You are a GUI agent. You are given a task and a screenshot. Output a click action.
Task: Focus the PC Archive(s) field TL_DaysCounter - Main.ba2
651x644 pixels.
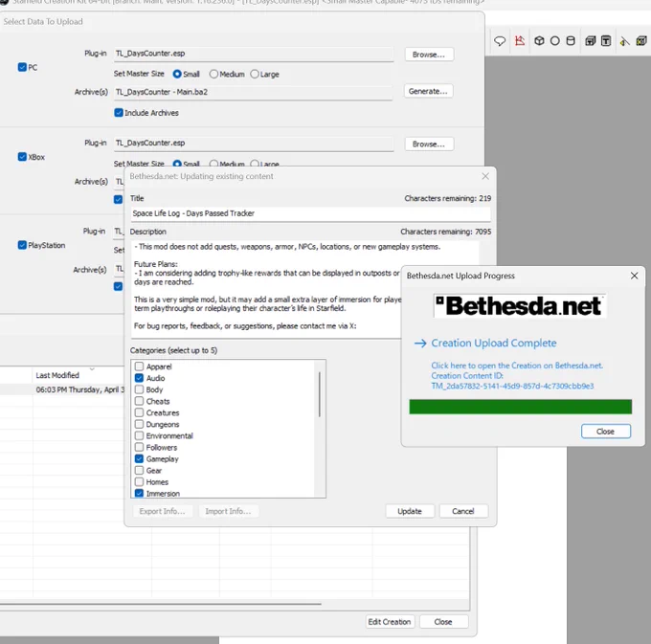pos(254,92)
